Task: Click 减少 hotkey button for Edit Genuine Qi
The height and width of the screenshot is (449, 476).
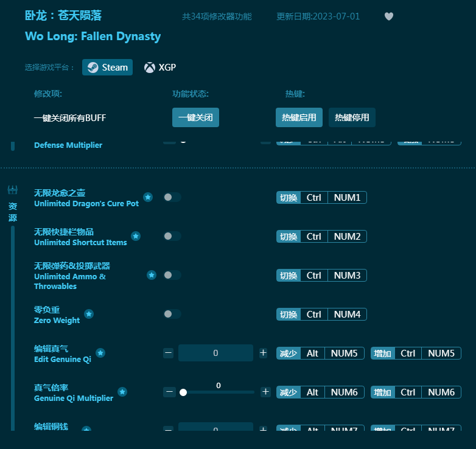Action: click(x=289, y=353)
